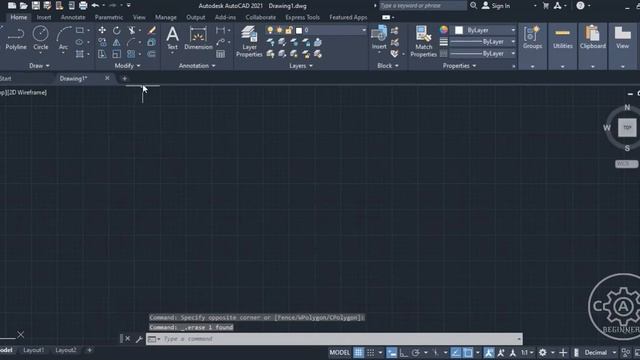Click the Match Properties tool
Viewport: 640px width, 360px height.
[424, 41]
